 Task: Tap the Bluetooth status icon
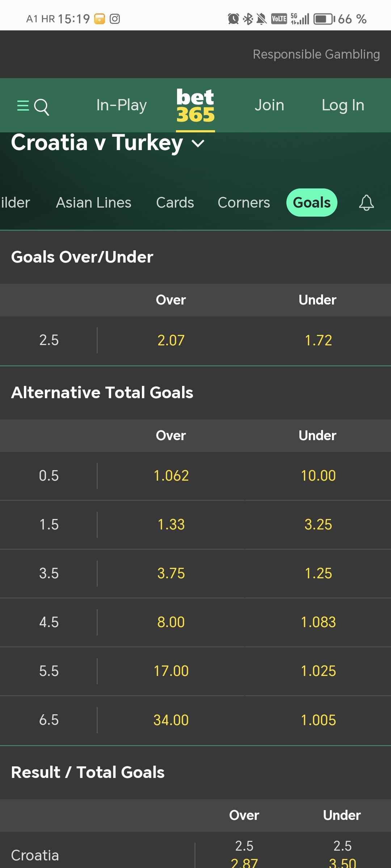pos(248,19)
